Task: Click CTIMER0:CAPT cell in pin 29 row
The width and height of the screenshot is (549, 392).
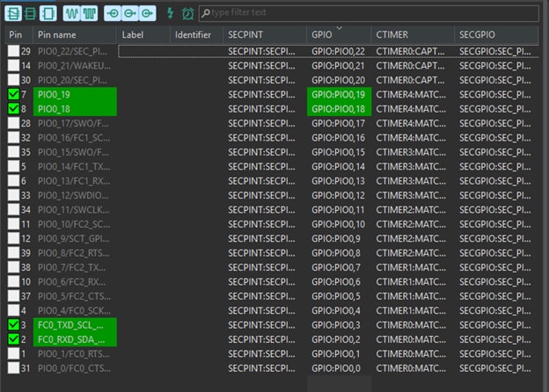Action: (x=413, y=51)
